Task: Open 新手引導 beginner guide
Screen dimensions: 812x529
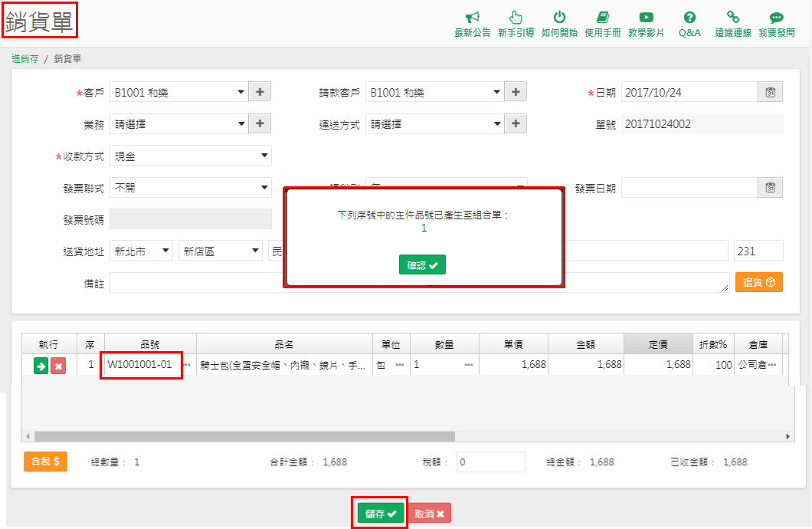Action: click(516, 25)
